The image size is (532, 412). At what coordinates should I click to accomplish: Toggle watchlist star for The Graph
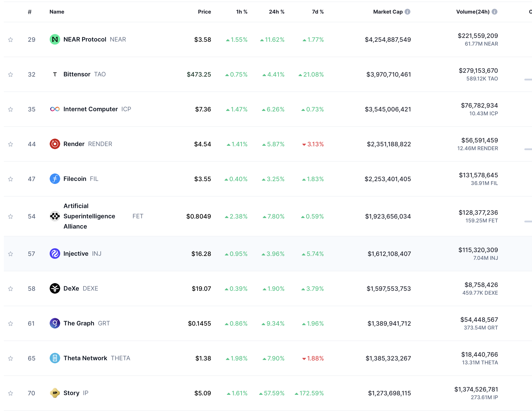10,324
